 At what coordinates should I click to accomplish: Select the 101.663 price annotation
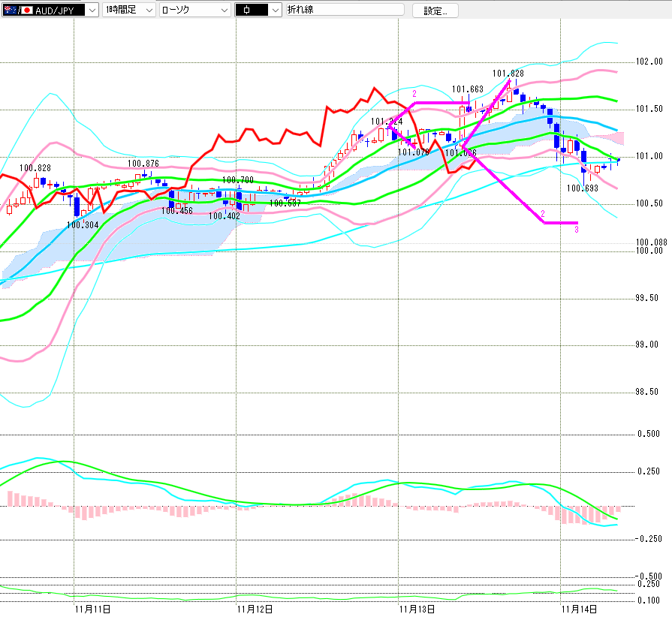[x=467, y=89]
